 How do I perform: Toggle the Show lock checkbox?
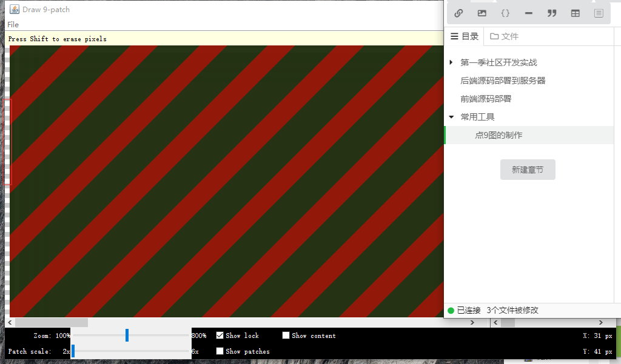point(220,335)
